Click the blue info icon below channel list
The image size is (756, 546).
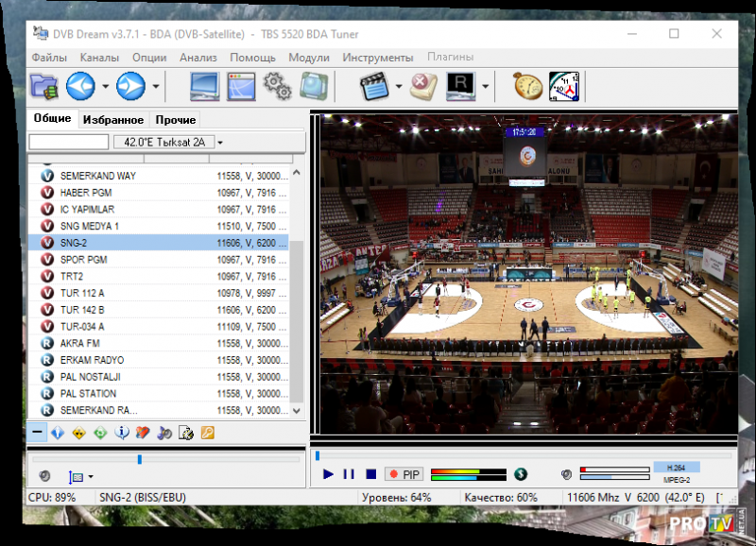pyautogui.click(x=122, y=433)
